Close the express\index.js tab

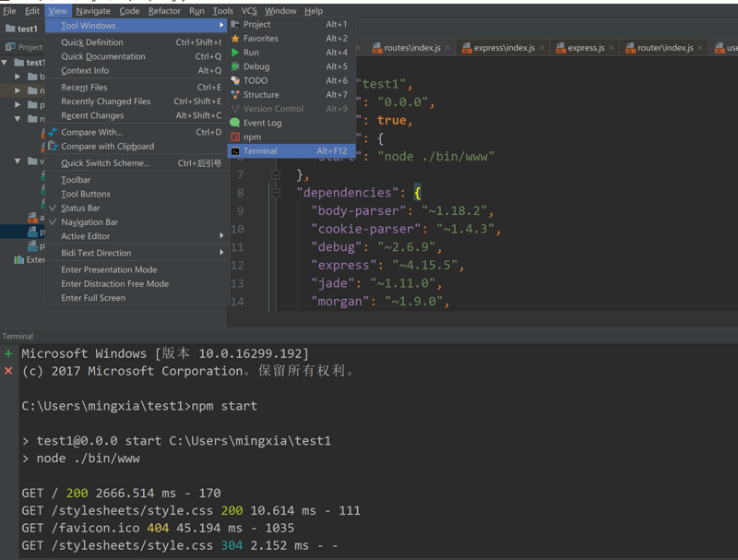542,48
